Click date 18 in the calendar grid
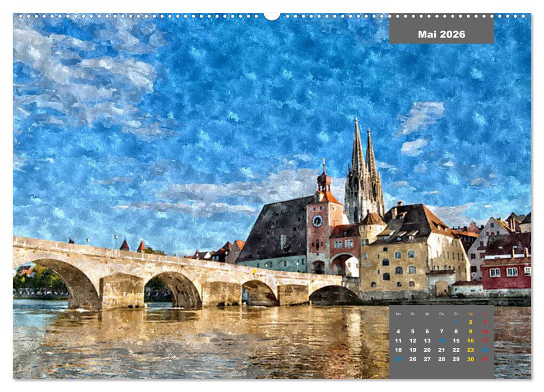This screenshot has width=544, height=392. [398, 349]
